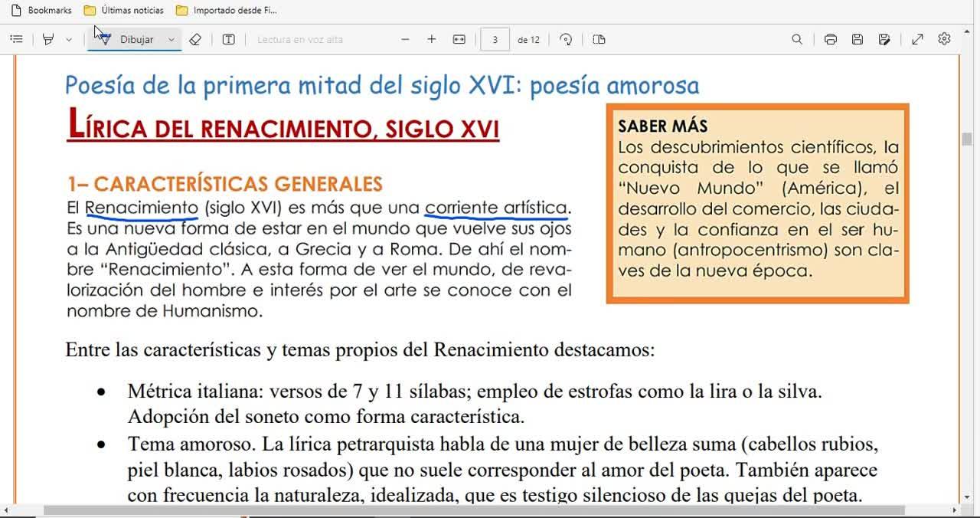This screenshot has height=518, width=980.
Task: Open the table of contents panel
Action: coord(16,39)
